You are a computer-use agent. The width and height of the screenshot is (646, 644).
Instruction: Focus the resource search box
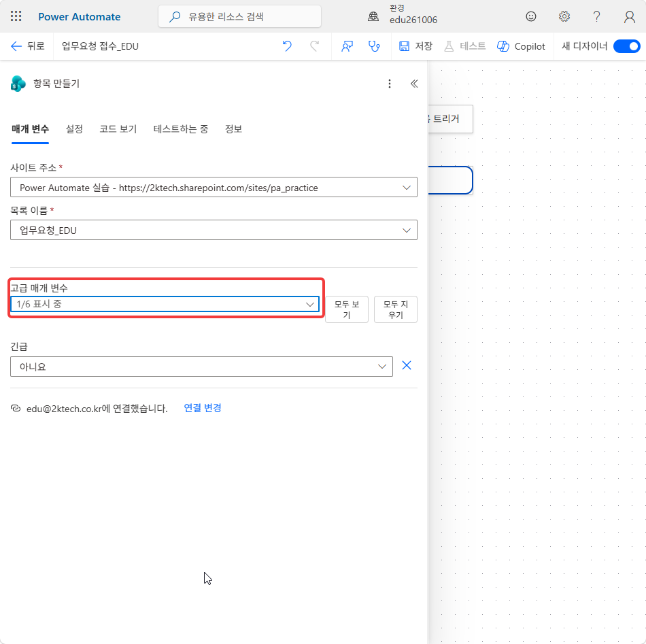239,16
